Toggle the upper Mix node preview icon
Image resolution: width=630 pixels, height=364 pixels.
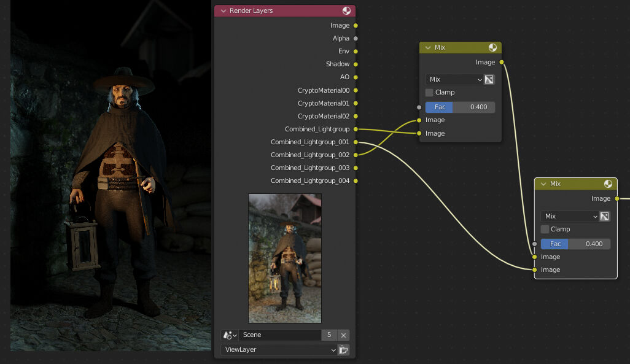492,48
